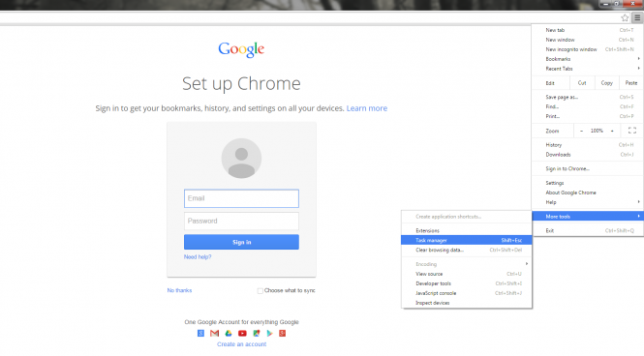
Task: Click the Google Play icon
Action: (x=269, y=333)
